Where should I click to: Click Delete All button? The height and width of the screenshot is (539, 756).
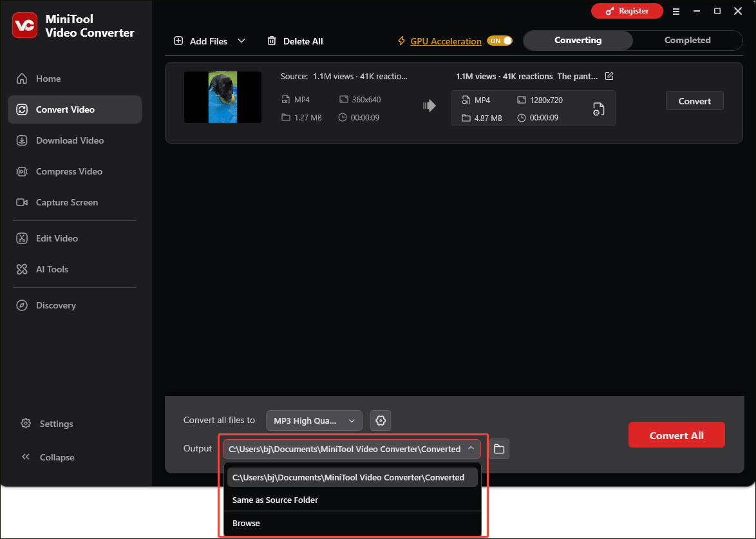click(x=295, y=41)
